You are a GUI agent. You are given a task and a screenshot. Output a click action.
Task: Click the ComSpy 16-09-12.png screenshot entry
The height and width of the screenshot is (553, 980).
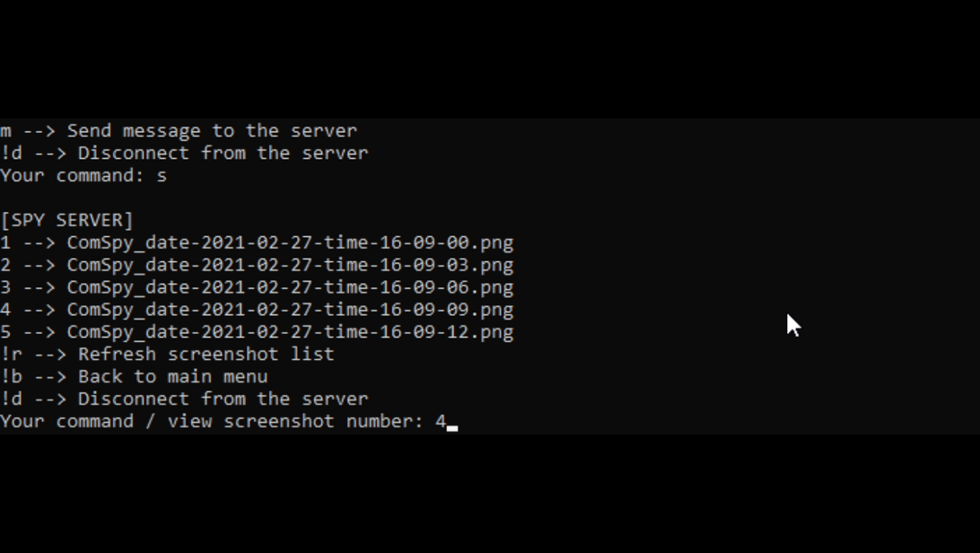tap(257, 332)
